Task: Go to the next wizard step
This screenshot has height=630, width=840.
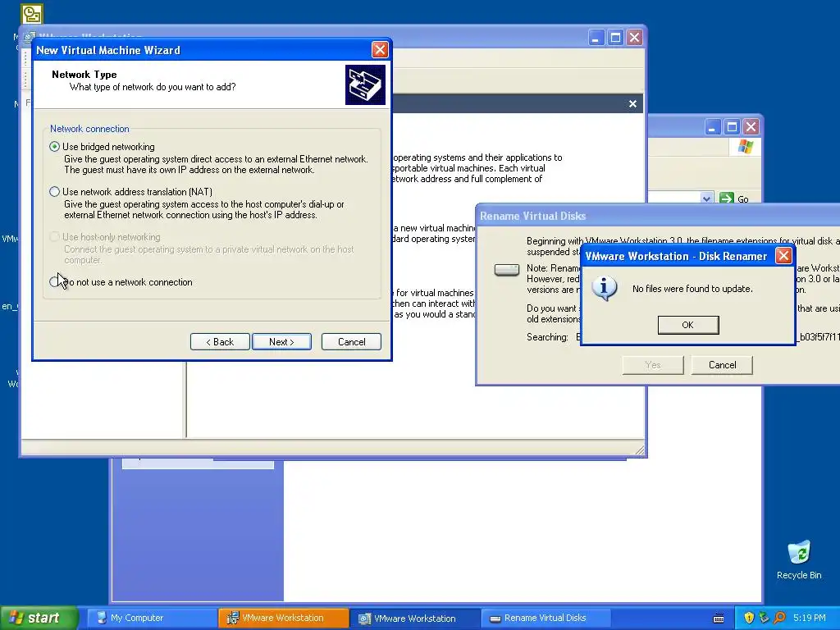Action: 281,342
